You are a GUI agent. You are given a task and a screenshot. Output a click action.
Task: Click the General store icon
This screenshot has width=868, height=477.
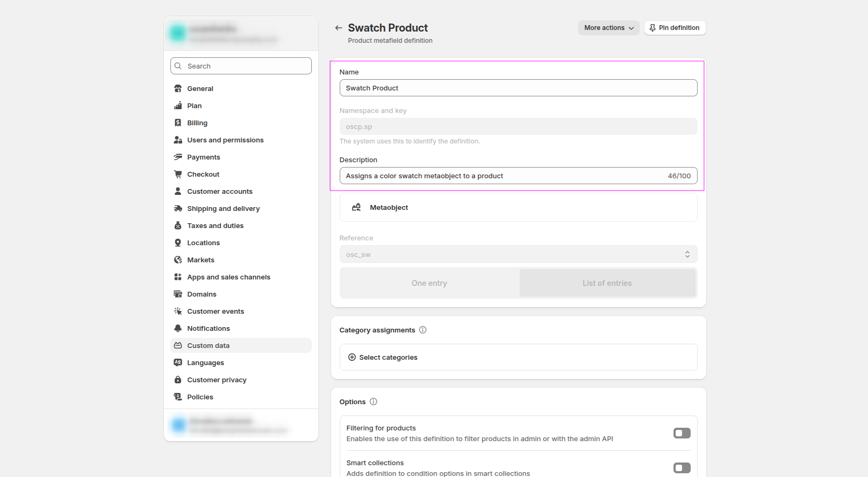click(178, 88)
